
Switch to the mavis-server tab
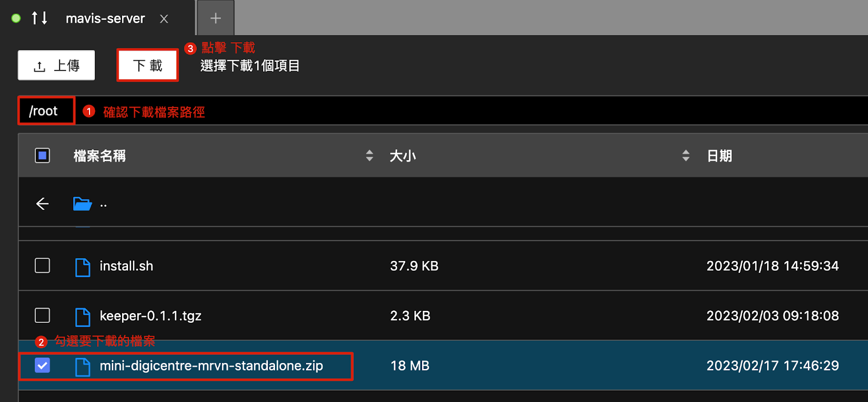(x=105, y=18)
